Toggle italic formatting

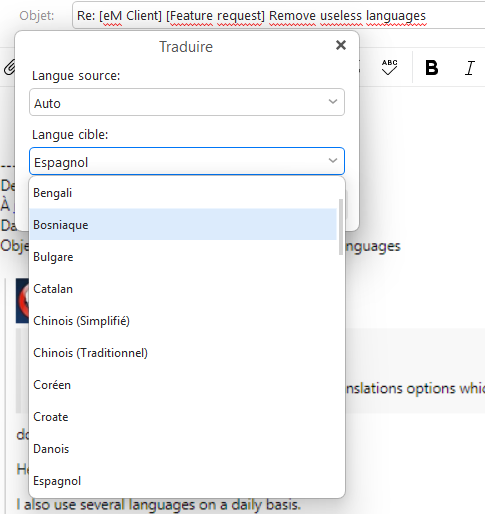coord(470,68)
